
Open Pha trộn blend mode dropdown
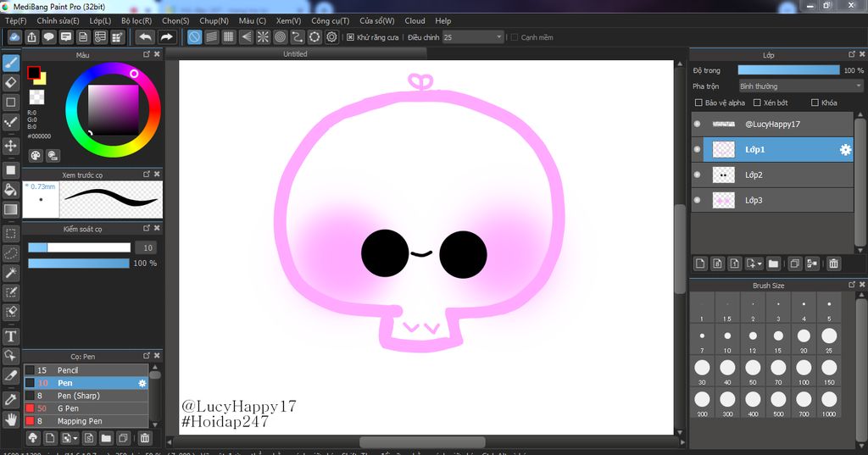pos(800,86)
